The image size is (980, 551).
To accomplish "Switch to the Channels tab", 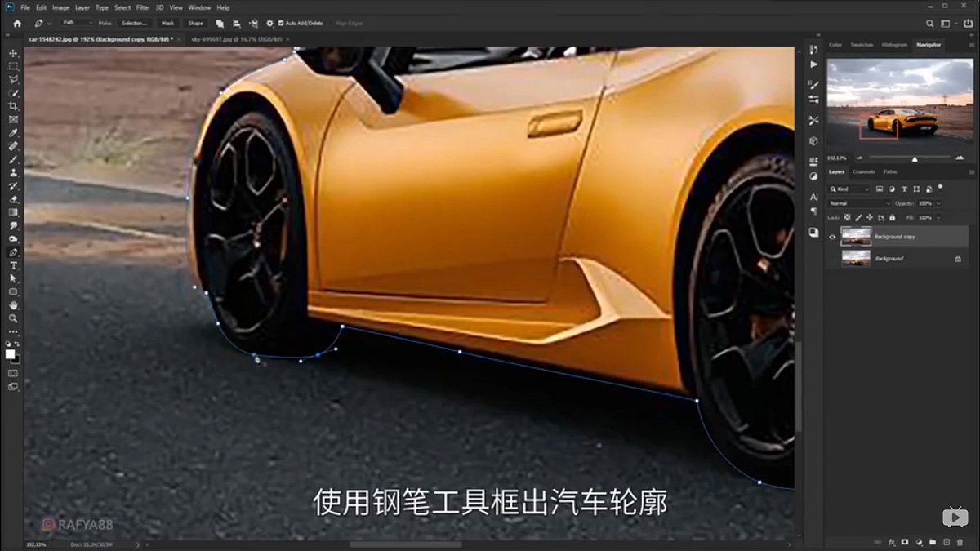I will (864, 172).
